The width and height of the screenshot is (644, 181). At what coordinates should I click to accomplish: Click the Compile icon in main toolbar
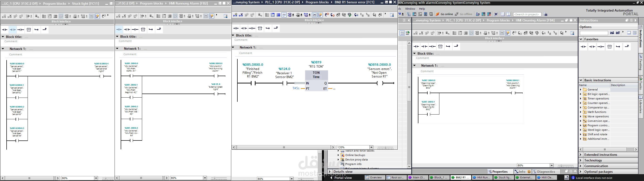pyautogui.click(x=409, y=14)
